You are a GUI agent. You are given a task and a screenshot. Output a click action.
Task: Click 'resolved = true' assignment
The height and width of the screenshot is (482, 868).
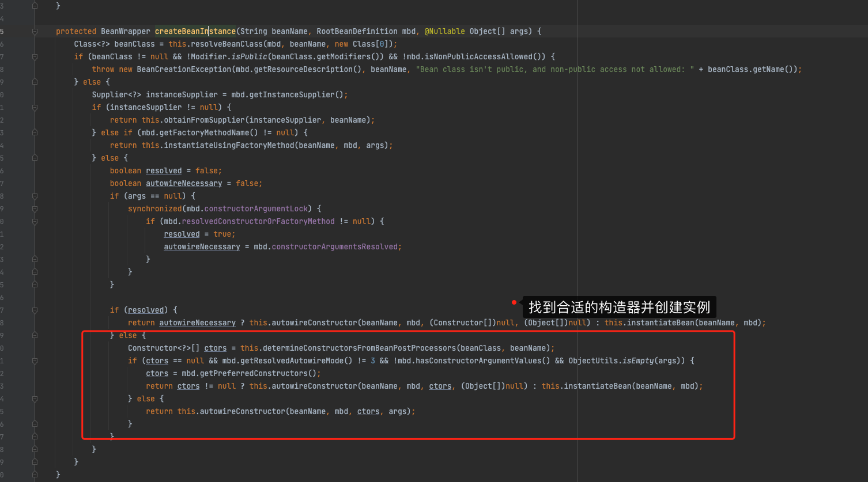tap(199, 234)
